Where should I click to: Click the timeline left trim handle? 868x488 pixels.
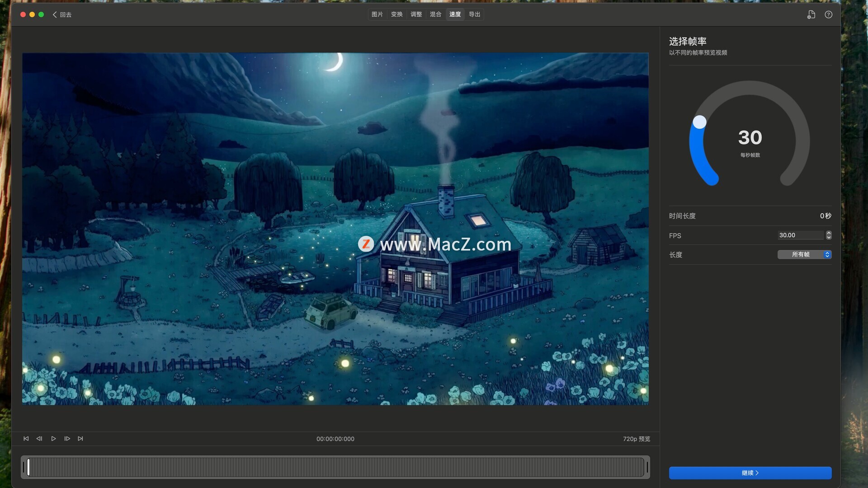(24, 467)
